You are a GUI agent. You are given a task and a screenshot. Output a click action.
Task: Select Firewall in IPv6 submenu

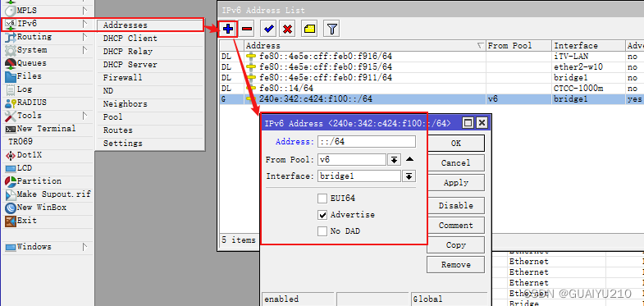coord(150,78)
